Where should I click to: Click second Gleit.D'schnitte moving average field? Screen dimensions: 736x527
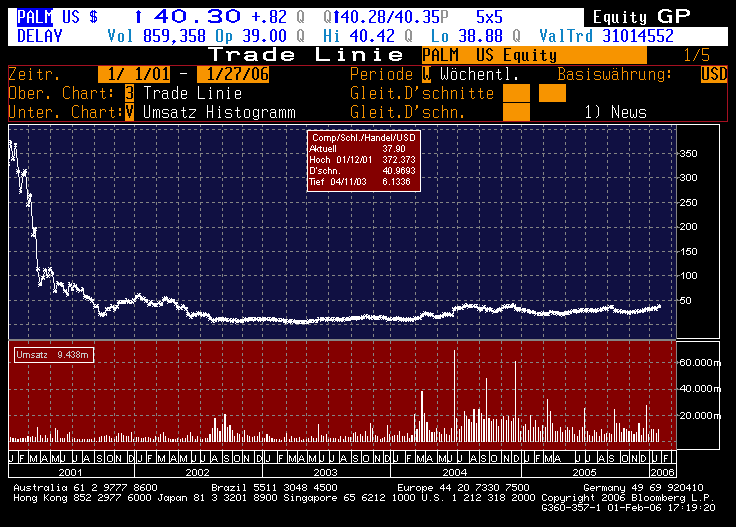(x=552, y=93)
